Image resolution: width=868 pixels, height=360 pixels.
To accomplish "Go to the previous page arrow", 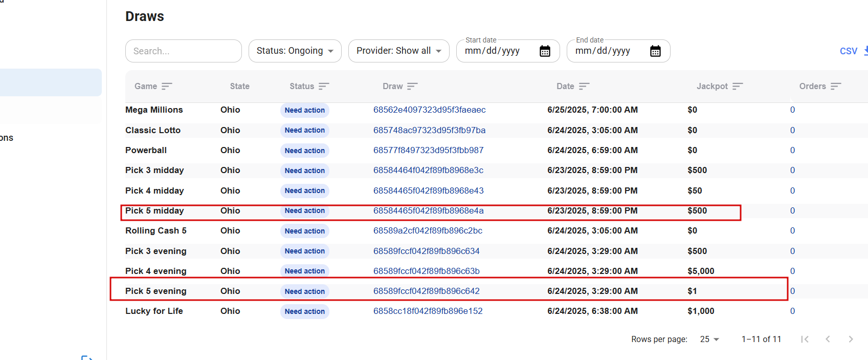I will (828, 339).
